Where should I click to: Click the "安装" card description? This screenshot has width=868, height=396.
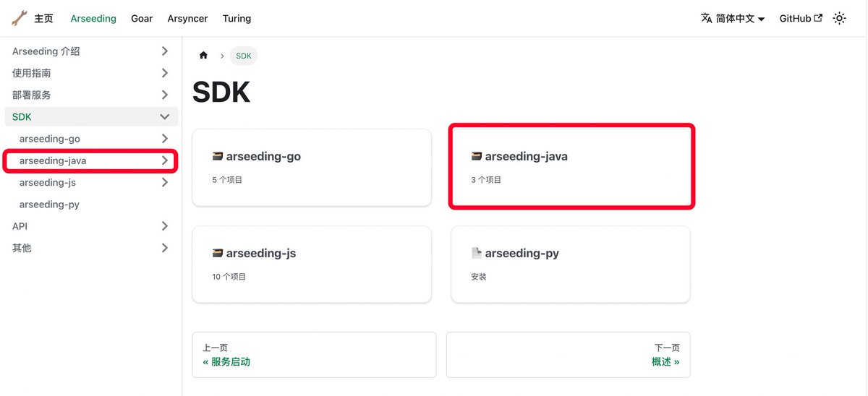click(479, 277)
